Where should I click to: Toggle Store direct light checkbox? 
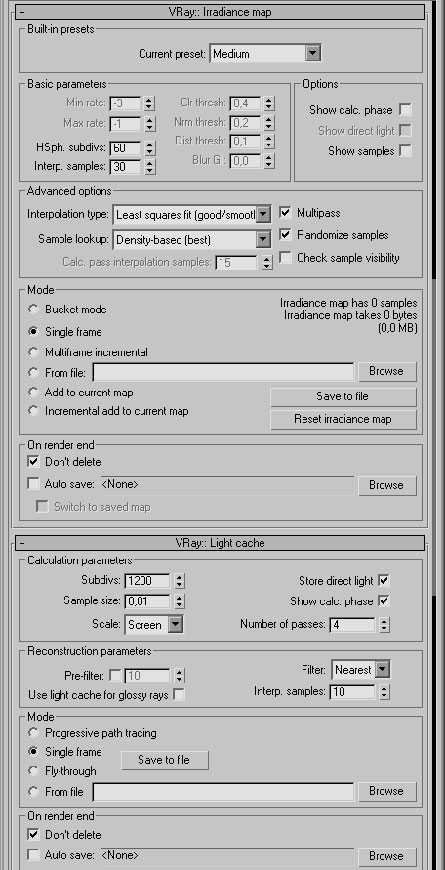pyautogui.click(x=383, y=580)
